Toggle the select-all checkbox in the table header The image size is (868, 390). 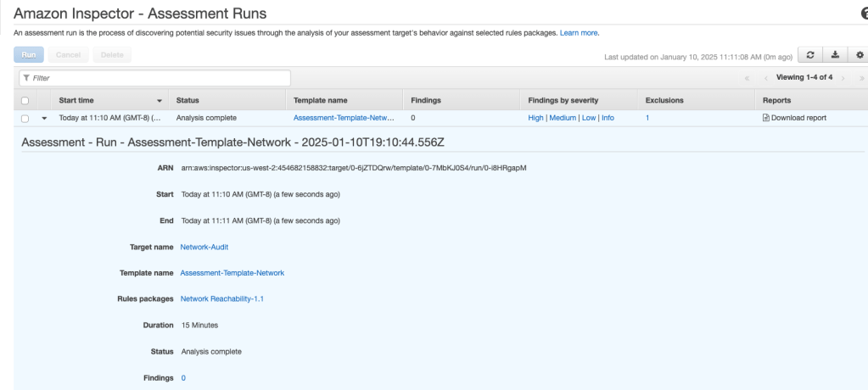pos(25,100)
